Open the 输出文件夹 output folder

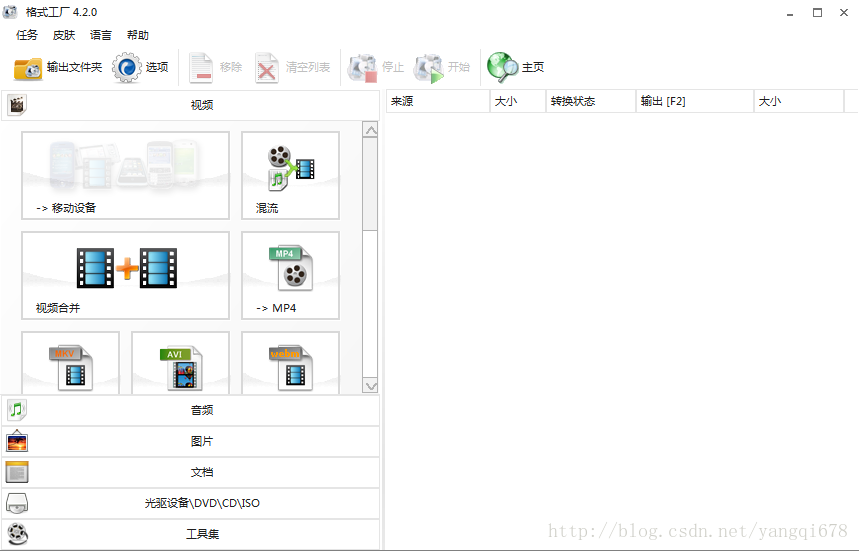pos(58,67)
